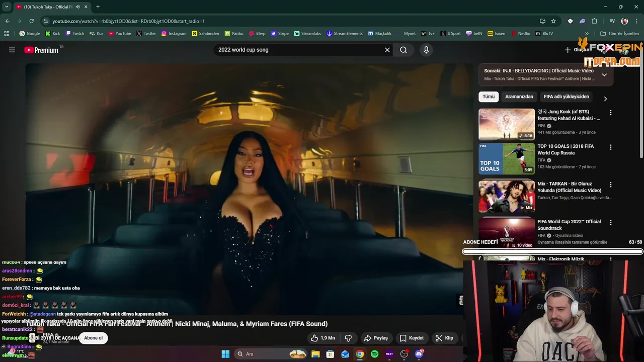Select the Tümü filter chip

pos(489,97)
